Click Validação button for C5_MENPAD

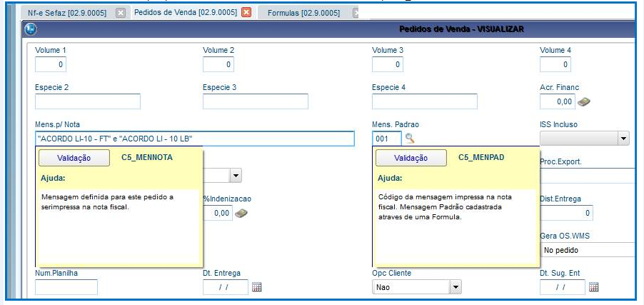point(411,158)
